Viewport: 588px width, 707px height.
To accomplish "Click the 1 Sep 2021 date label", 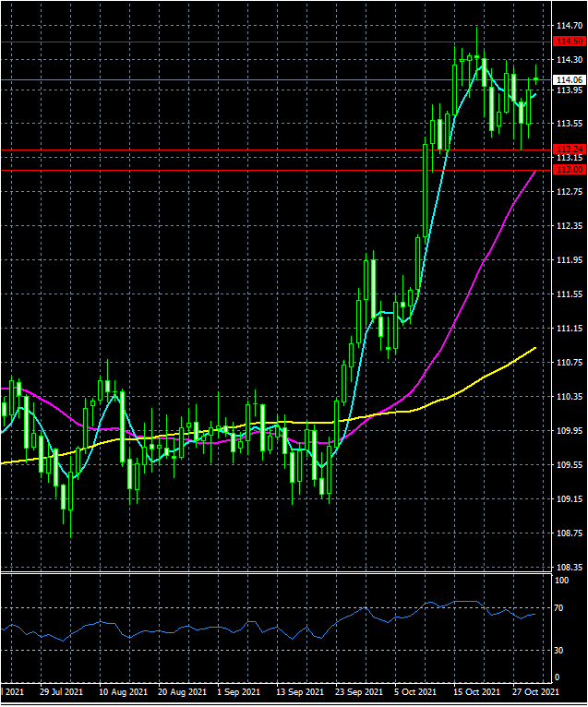I will click(238, 692).
